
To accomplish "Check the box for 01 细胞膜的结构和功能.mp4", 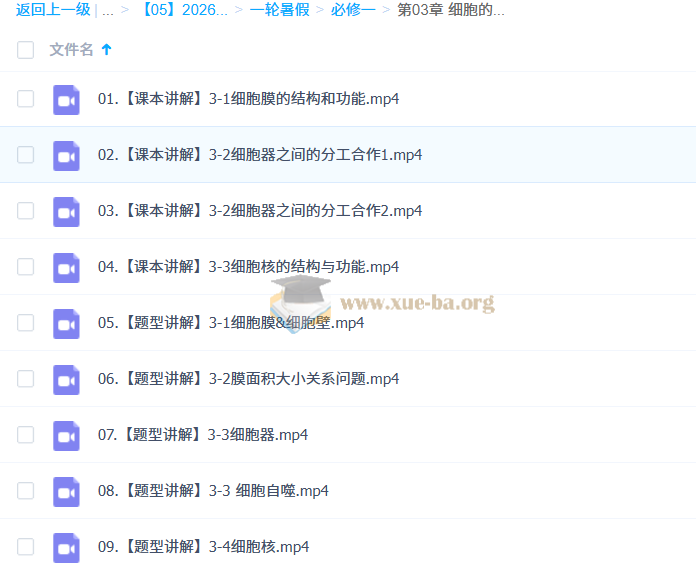I will click(x=26, y=99).
